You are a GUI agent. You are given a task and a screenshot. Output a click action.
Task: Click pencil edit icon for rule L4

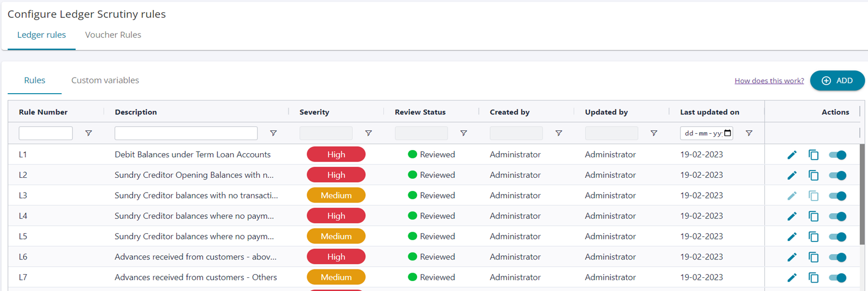pos(792,216)
